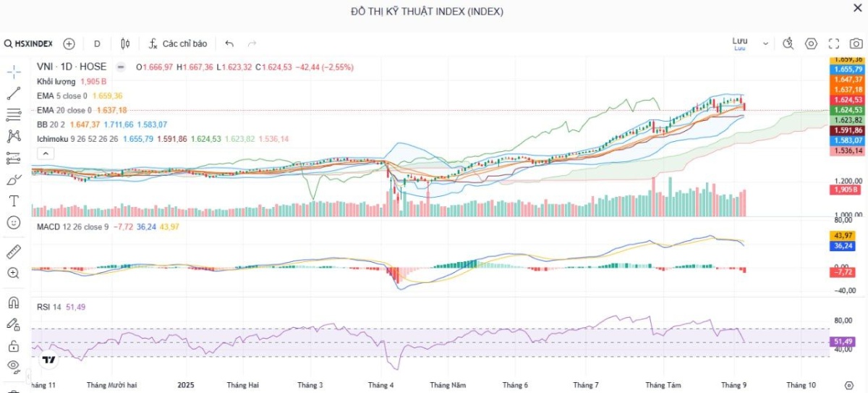Click the zoom in magnifier tool
Screen dimensions: 868x393
13,273
